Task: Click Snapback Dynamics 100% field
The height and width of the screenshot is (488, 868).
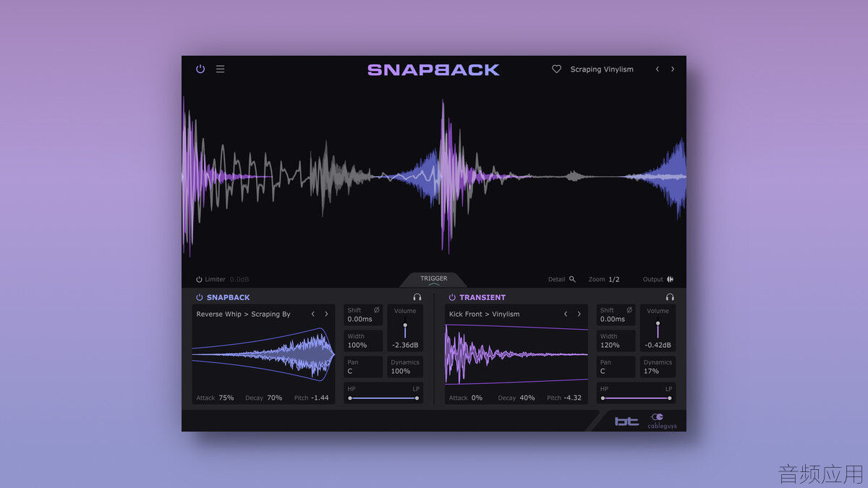Action: (405, 367)
